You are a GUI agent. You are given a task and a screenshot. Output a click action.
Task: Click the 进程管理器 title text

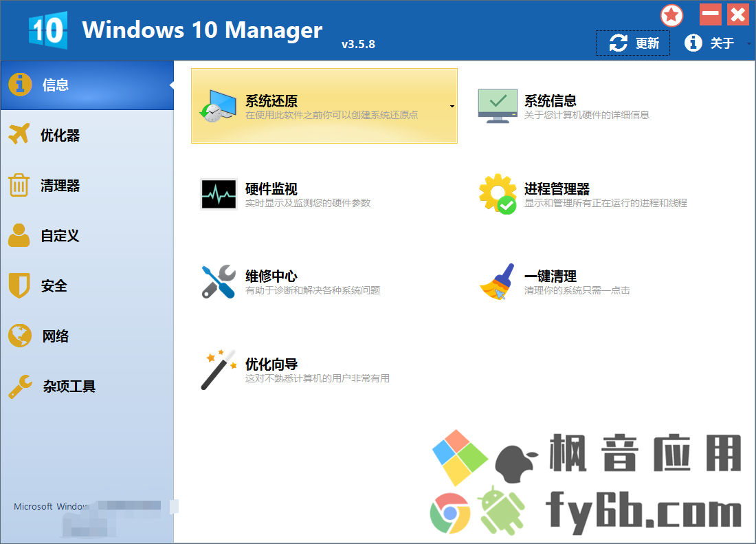(x=557, y=189)
